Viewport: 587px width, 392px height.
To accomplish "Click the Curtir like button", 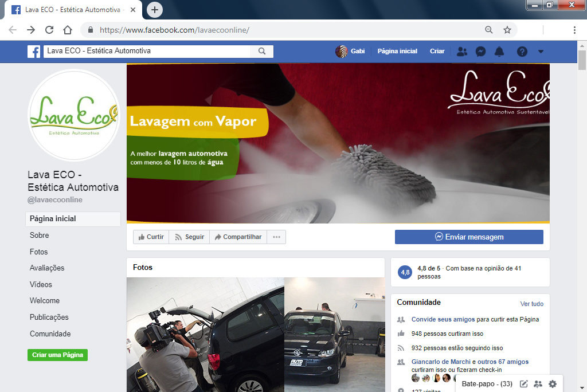I will tap(151, 237).
